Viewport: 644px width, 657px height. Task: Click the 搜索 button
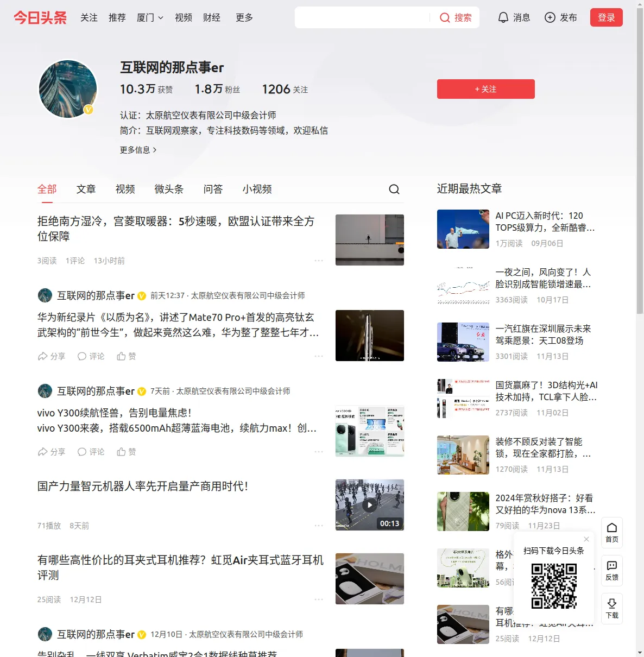click(456, 17)
